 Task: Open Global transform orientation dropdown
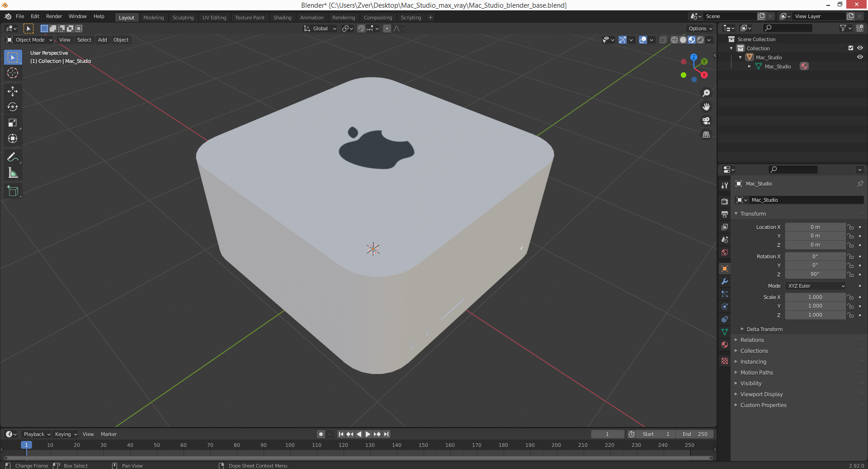click(320, 28)
